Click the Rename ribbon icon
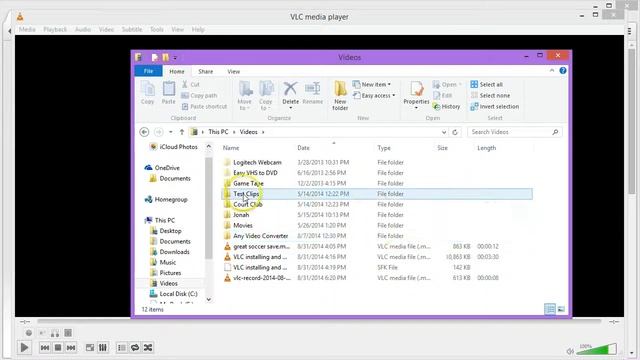This screenshot has height=360, width=640. (x=313, y=93)
